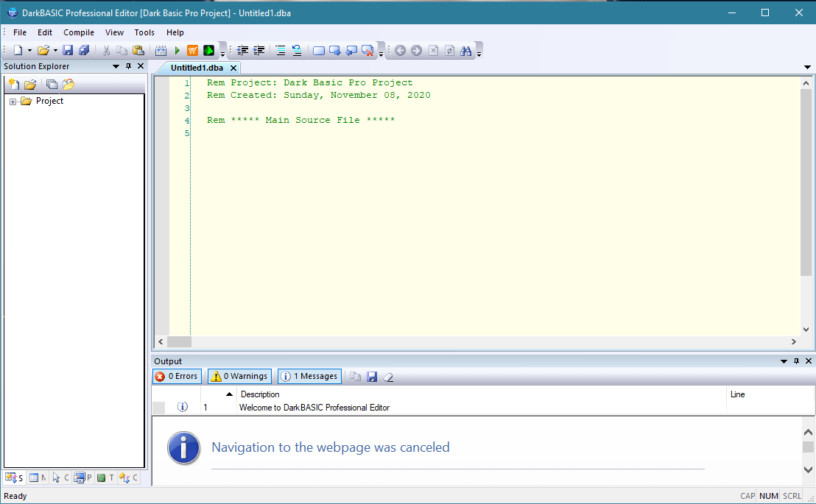Viewport: 816px width, 504px height.
Task: Expand the Project tree node
Action: 13,102
